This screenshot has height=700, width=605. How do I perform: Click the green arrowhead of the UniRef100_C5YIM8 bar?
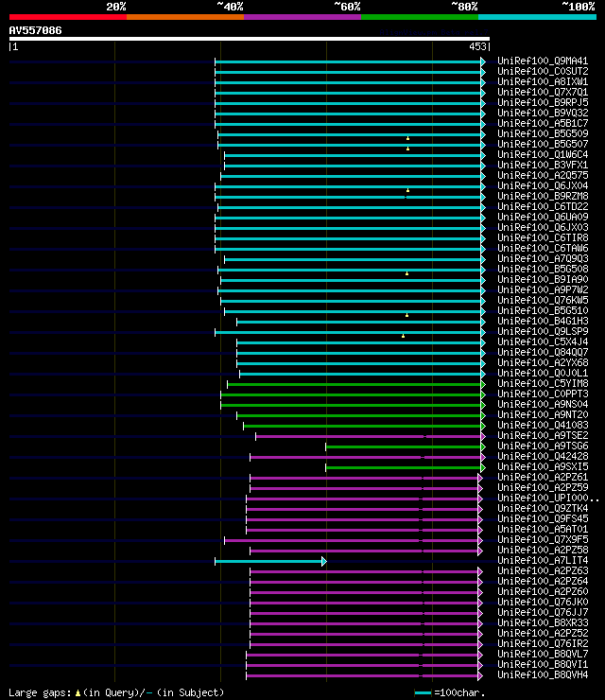pyautogui.click(x=483, y=384)
